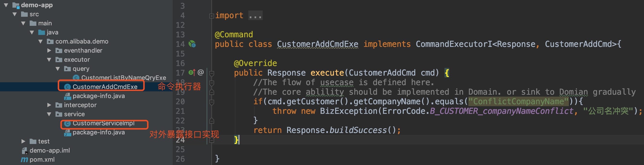Image resolution: width=644 pixels, height=165 pixels.
Task: Click the demo-app.iml file icon
Action: 24,150
